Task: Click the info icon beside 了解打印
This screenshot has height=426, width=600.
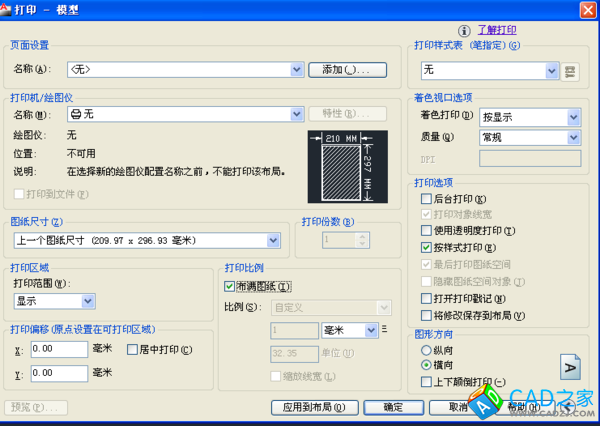Action: (464, 32)
